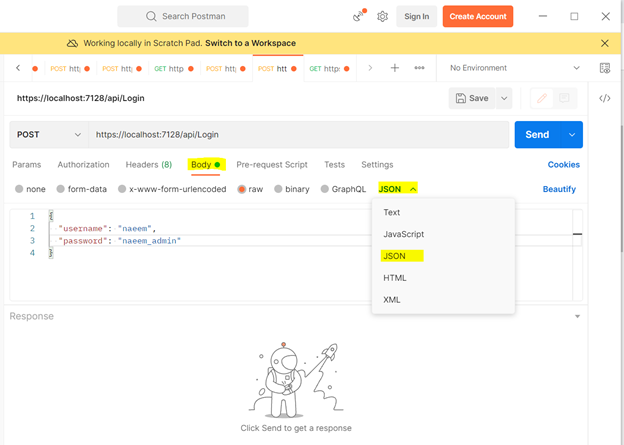Open the comments icon
The height and width of the screenshot is (445, 624).
click(x=564, y=98)
